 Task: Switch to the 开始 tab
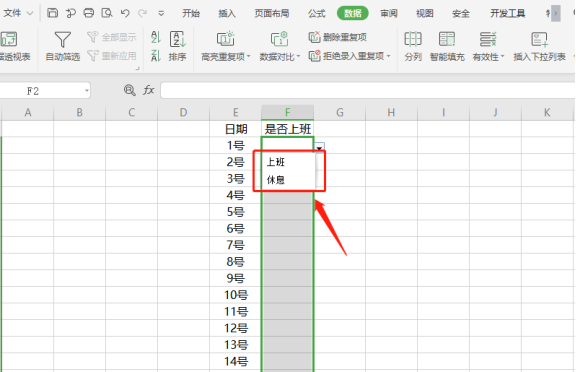pyautogui.click(x=191, y=14)
